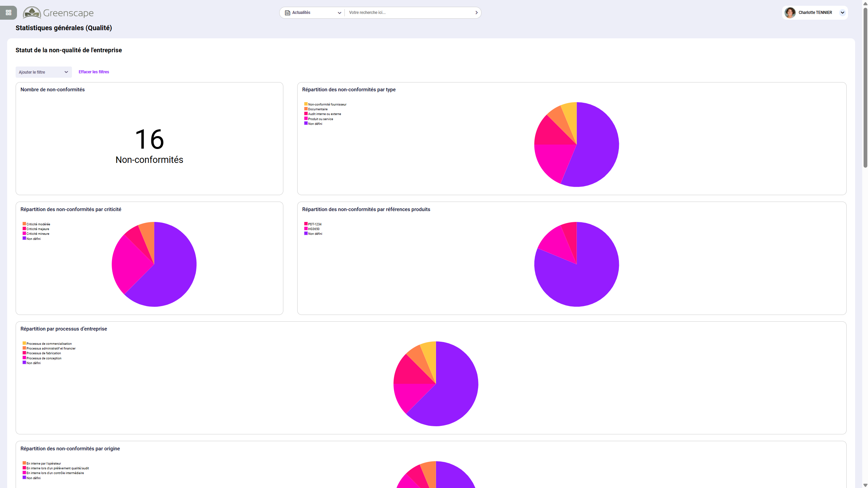The image size is (868, 488).
Task: Click the page scrollbar up arrow
Action: point(865,3)
